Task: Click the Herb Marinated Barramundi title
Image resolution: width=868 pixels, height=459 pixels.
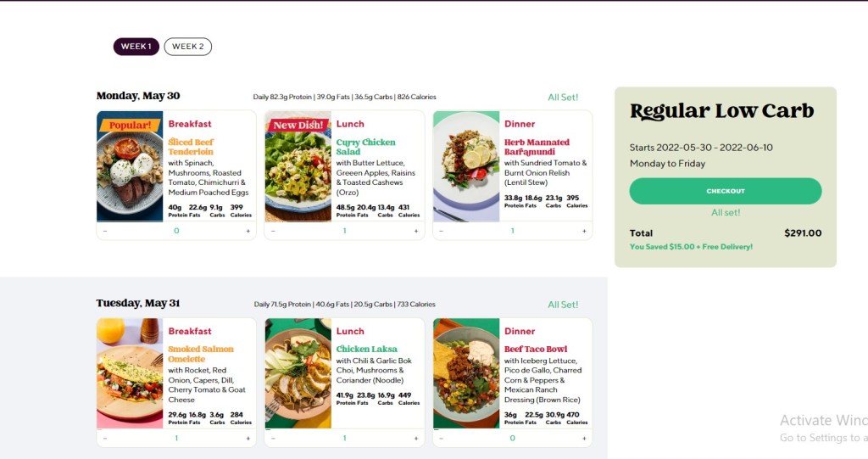Action: [537, 147]
